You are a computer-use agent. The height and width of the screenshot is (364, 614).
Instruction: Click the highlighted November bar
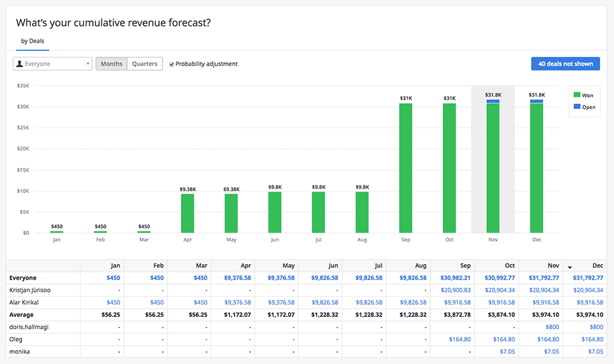tap(493, 168)
